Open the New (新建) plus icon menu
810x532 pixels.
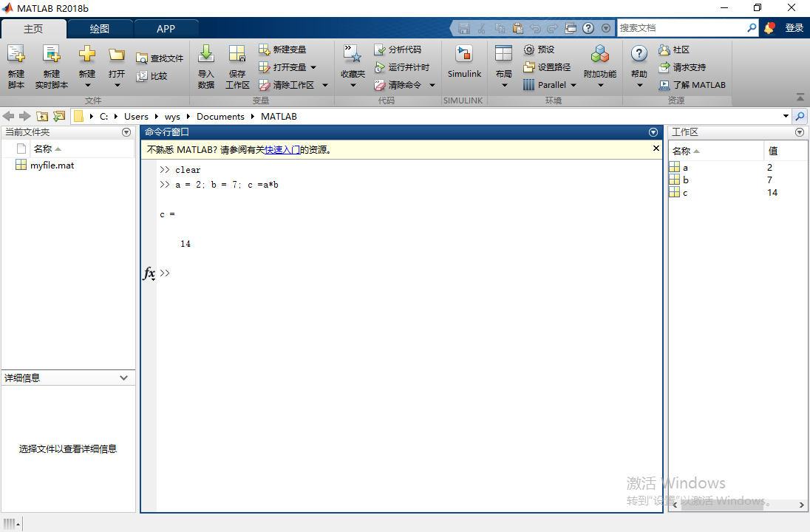click(x=86, y=54)
